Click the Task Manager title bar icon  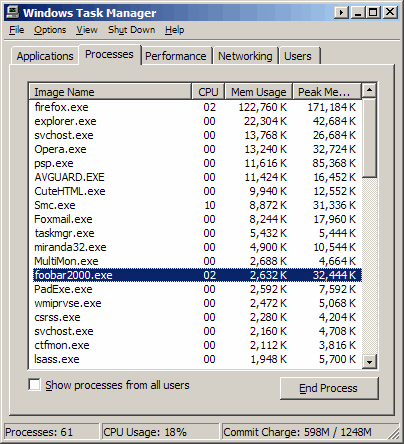click(13, 12)
